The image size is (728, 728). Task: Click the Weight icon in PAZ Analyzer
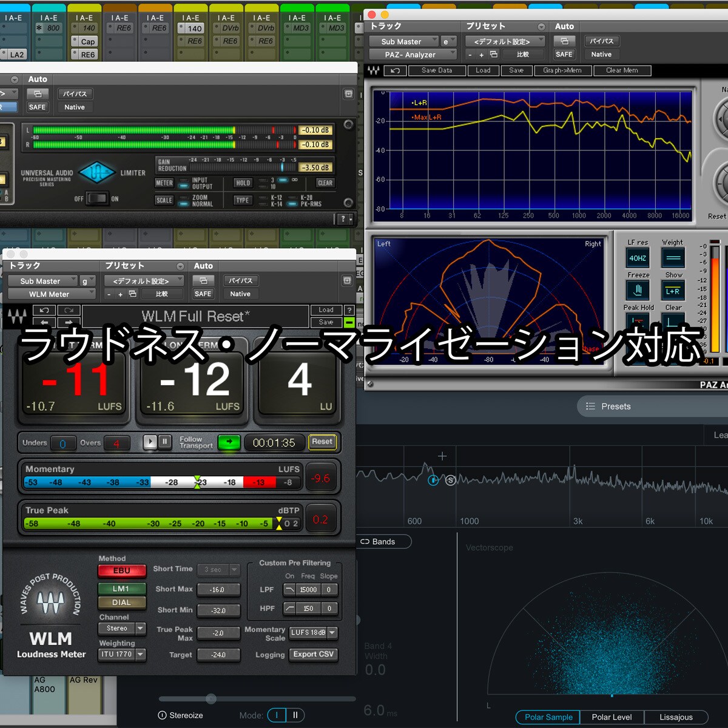(x=673, y=258)
